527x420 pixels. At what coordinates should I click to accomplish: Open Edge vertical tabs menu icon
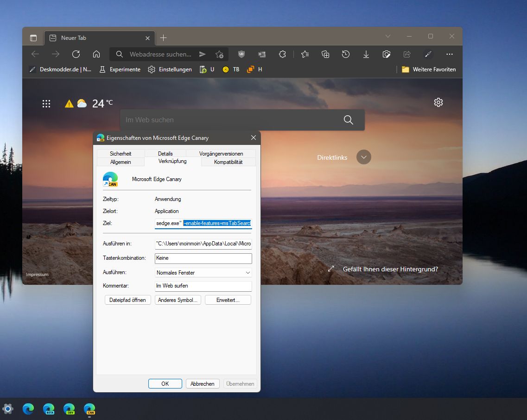point(33,38)
